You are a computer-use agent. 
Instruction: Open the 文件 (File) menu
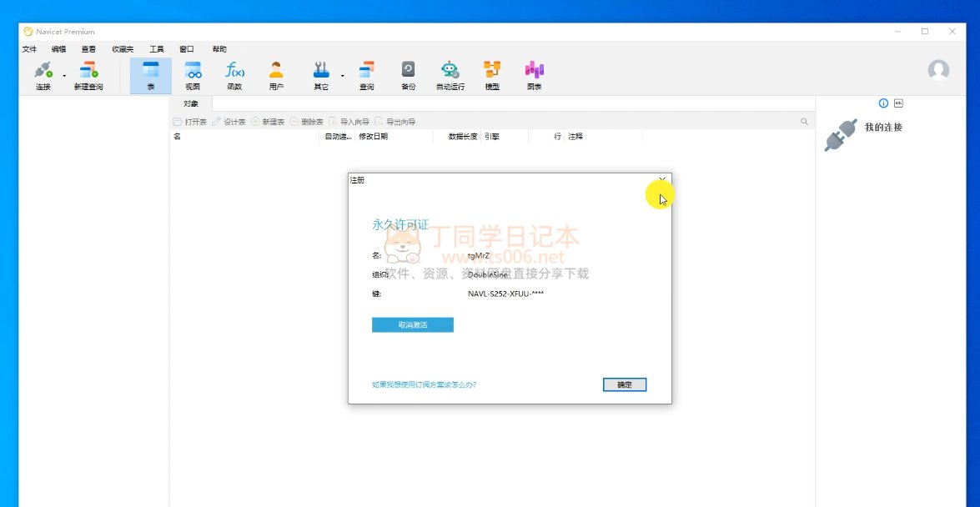pos(29,49)
